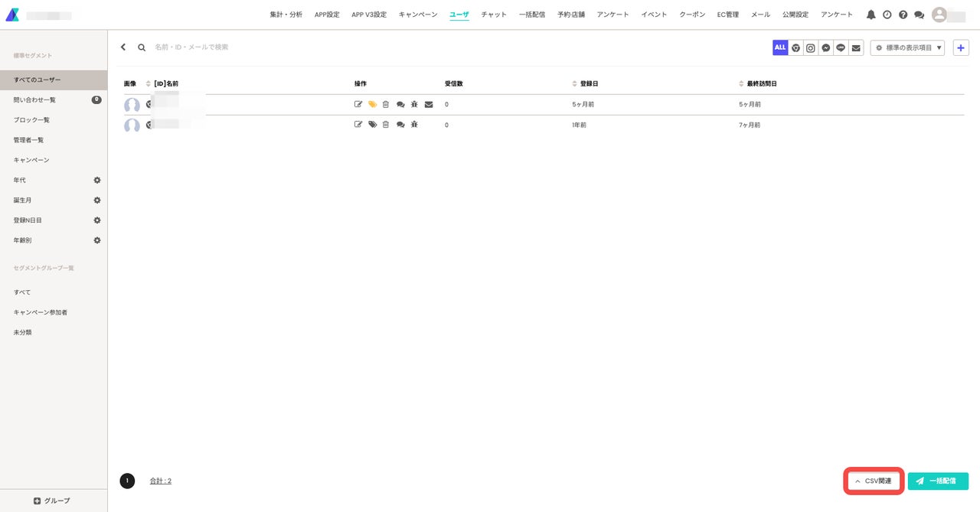Image resolution: width=980 pixels, height=512 pixels.
Task: Open chat bubbles icon for first user
Action: 400,104
